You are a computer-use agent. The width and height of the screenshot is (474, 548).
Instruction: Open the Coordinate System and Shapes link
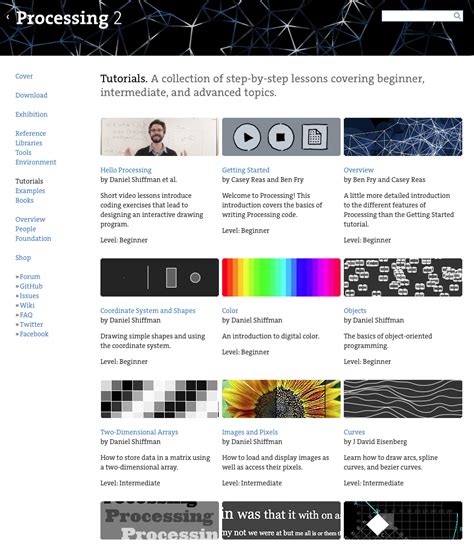tap(148, 310)
